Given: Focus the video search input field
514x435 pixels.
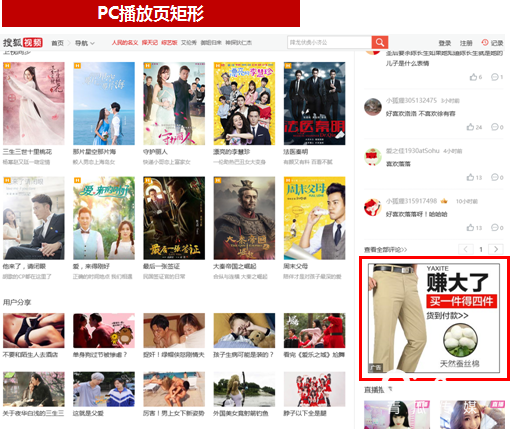Looking at the screenshot, I should [x=329, y=42].
